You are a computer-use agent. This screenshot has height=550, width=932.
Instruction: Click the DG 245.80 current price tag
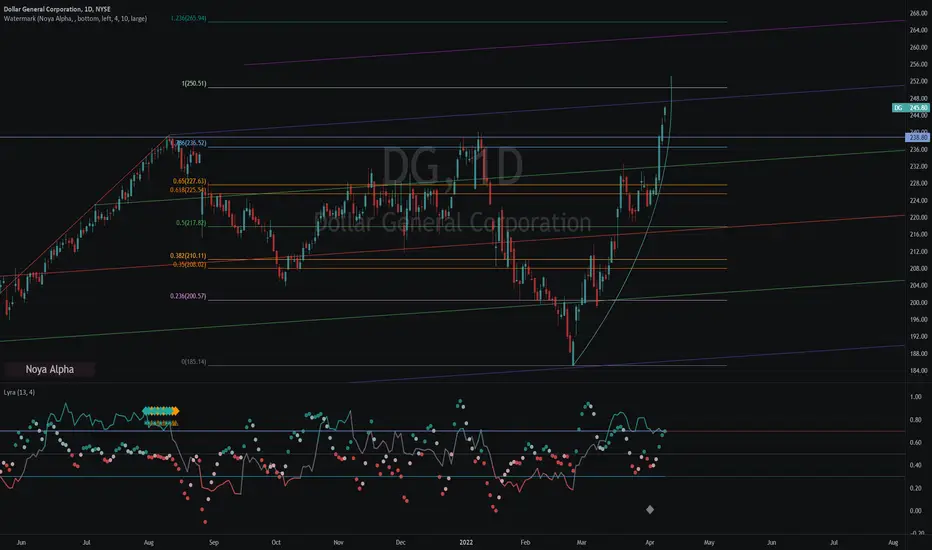911,108
